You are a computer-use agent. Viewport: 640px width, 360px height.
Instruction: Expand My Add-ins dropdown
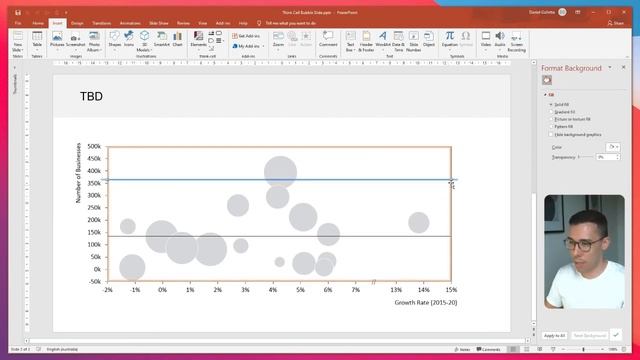263,47
